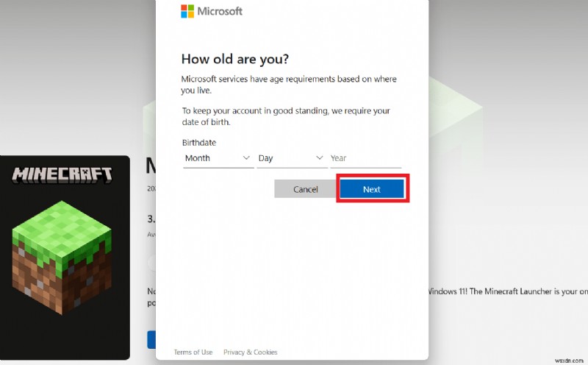Click the Microsoft wordmark text

(219, 11)
